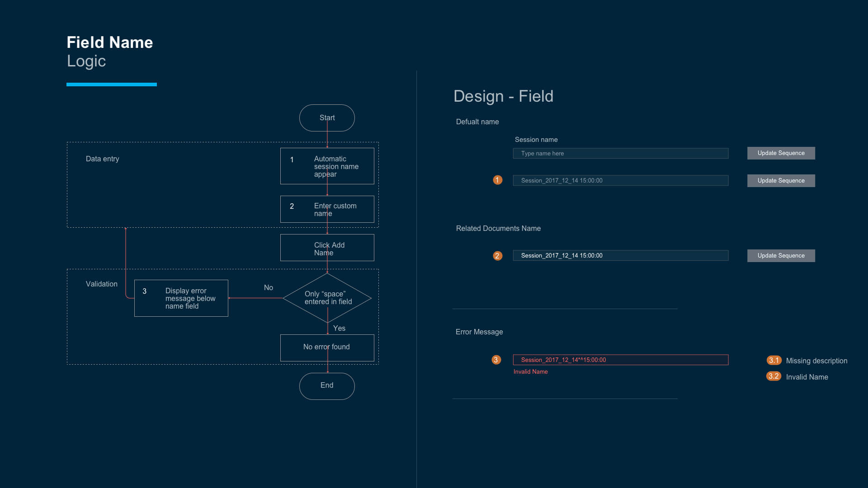Viewport: 868px width, 488px height.
Task: Click the Related Documents Name input field
Action: (620, 255)
